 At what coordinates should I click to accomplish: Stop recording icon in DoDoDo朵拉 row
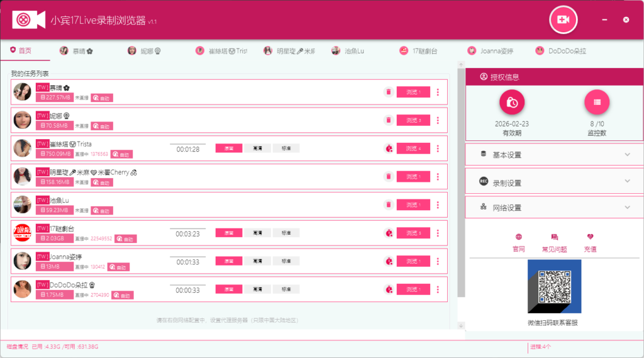[389, 289]
